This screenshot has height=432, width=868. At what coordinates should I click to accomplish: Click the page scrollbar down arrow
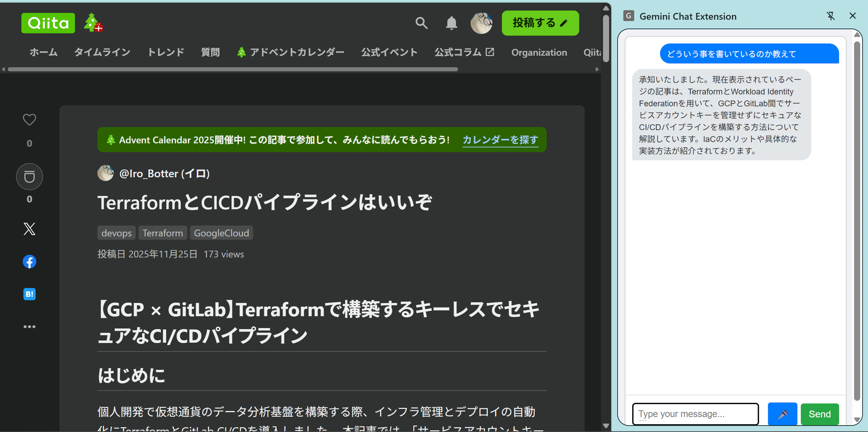click(606, 426)
